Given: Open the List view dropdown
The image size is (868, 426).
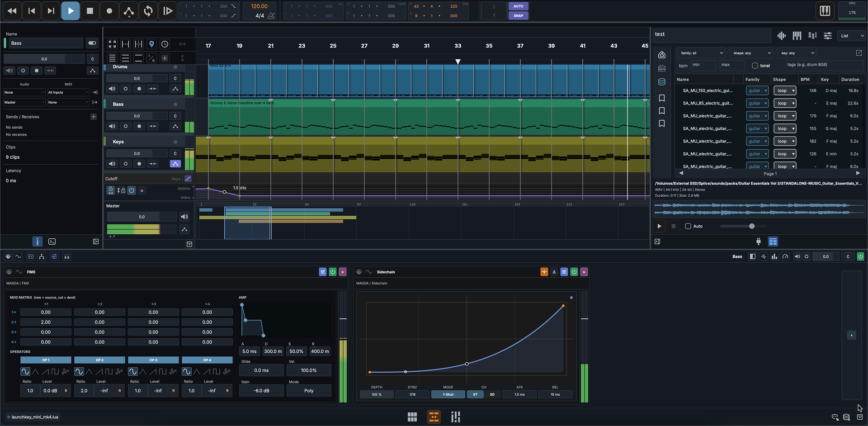Looking at the screenshot, I should [852, 36].
